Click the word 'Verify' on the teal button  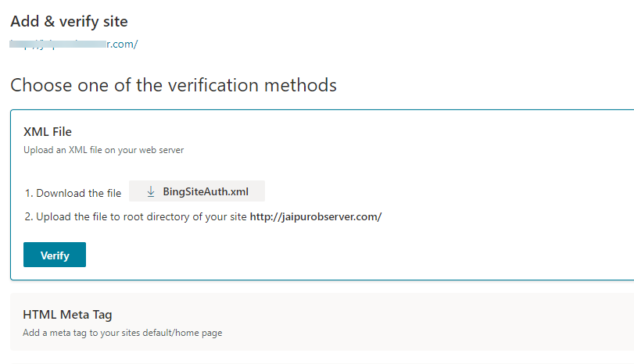point(55,255)
